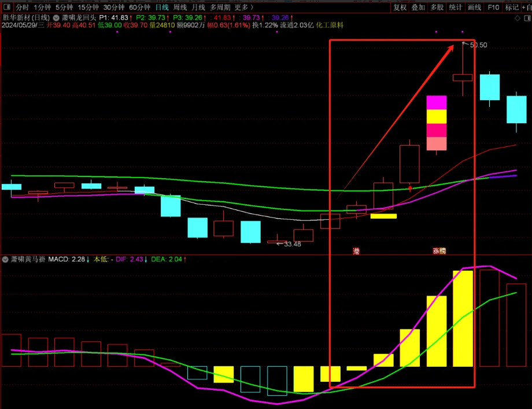Click the panel layout icon at top-left

(x=6, y=8)
